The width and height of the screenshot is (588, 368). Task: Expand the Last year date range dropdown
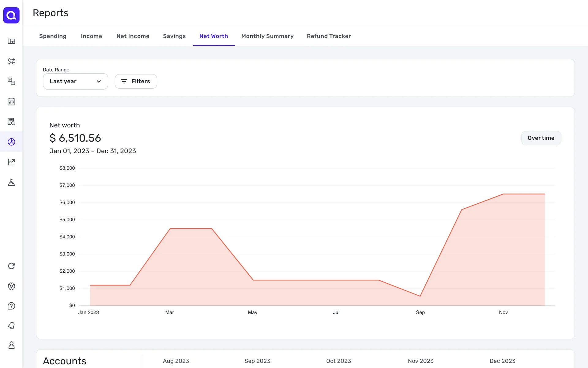coord(75,81)
